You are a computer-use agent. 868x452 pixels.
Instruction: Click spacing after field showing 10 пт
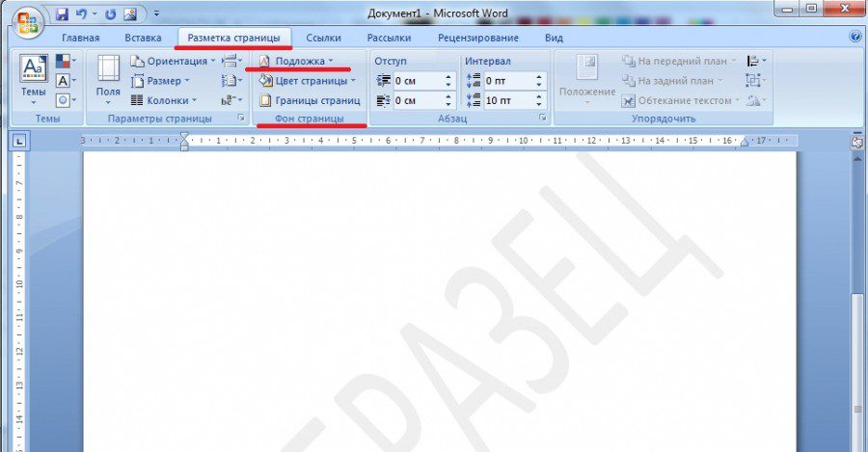[x=508, y=100]
